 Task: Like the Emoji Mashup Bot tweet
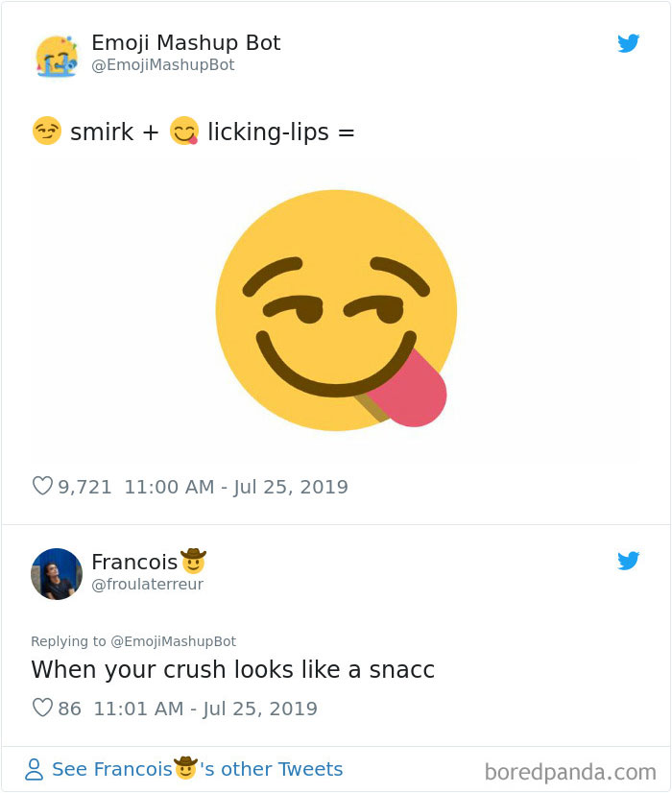(x=41, y=487)
